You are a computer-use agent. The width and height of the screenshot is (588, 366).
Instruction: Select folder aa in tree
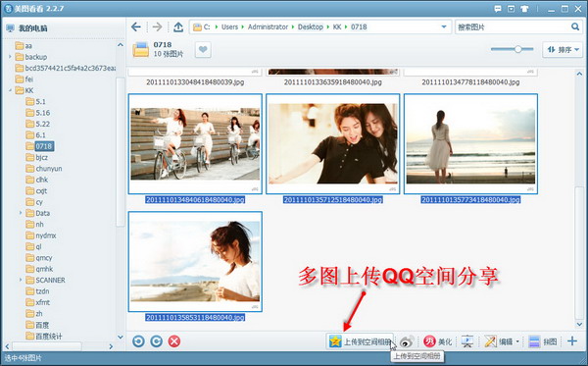pyautogui.click(x=24, y=46)
